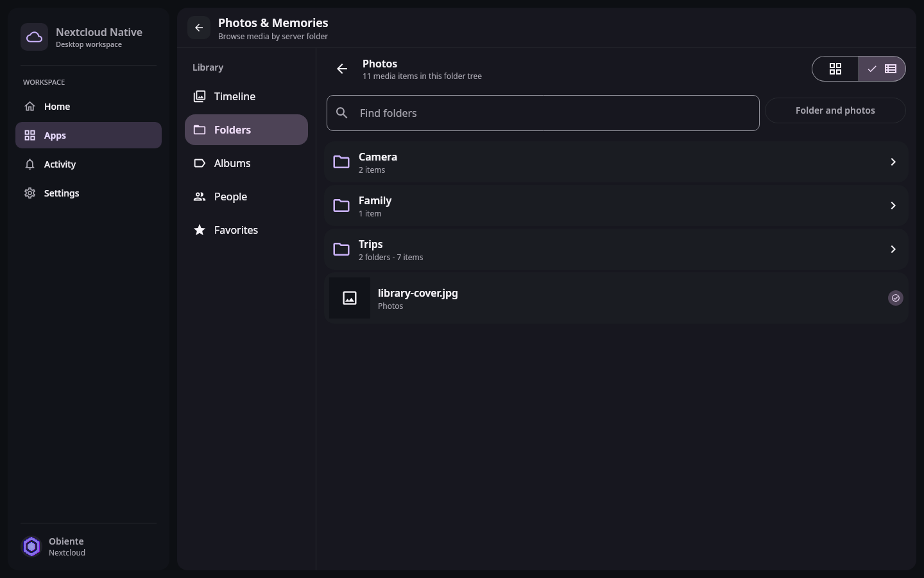Image resolution: width=924 pixels, height=578 pixels.
Task: Click the Timeline pictures icon
Action: pos(200,96)
